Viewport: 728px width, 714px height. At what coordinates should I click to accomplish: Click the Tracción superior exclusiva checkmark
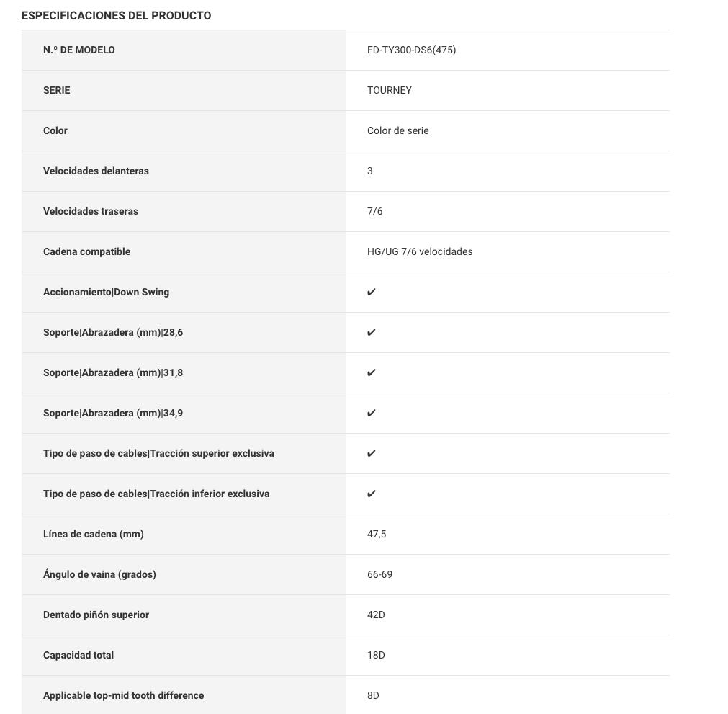pos(372,453)
